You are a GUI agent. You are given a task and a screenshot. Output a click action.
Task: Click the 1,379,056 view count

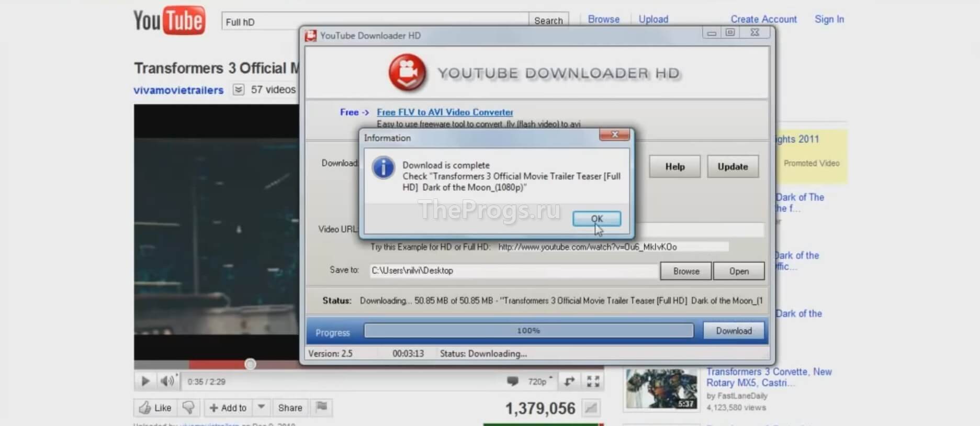[540, 409]
